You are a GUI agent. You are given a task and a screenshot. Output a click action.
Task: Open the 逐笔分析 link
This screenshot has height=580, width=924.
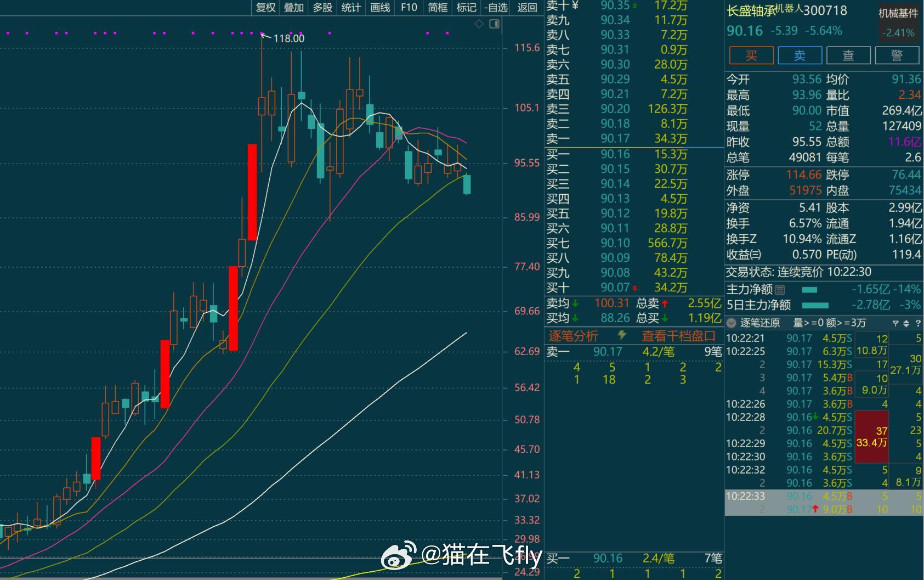(x=574, y=336)
